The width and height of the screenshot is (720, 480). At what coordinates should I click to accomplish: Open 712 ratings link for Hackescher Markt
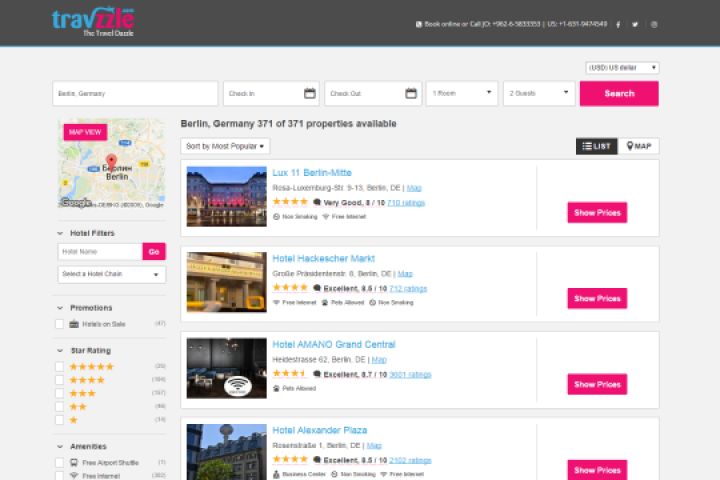tap(408, 288)
